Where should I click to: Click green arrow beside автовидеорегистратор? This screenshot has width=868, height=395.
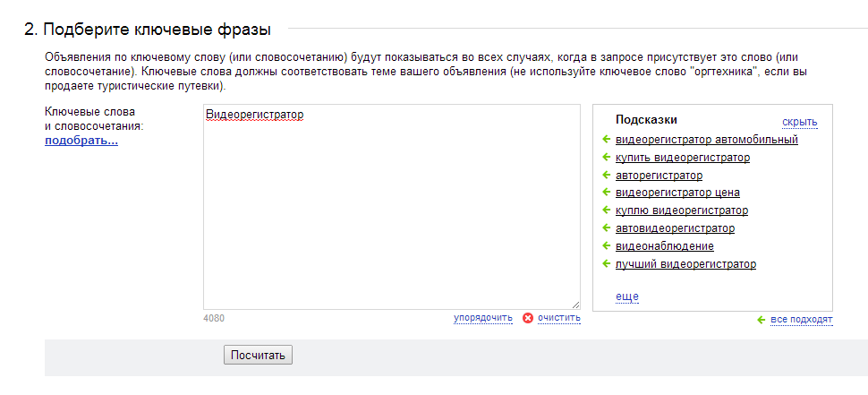coord(606,228)
